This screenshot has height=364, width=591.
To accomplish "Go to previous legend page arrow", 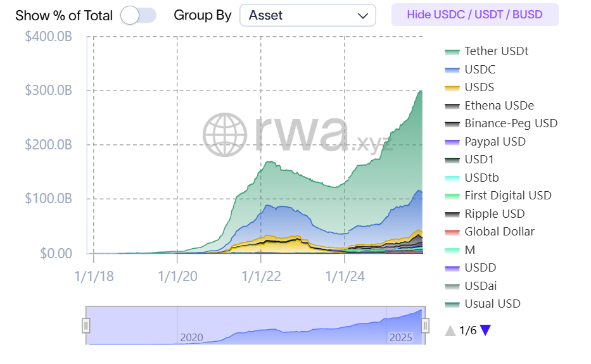I will point(450,330).
